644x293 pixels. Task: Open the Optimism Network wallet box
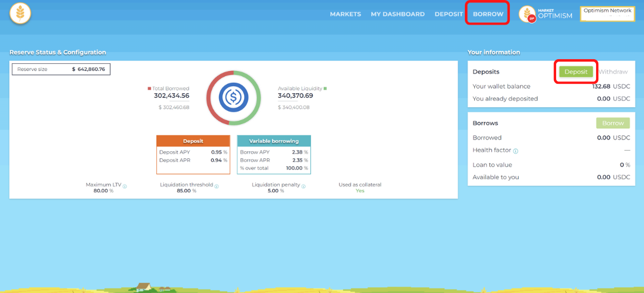coord(607,14)
